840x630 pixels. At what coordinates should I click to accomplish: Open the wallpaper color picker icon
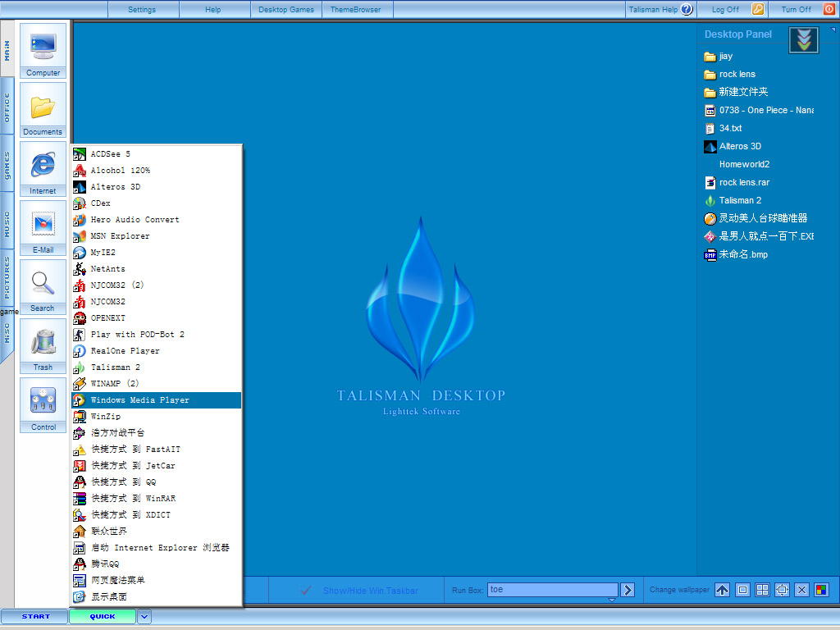[821, 590]
